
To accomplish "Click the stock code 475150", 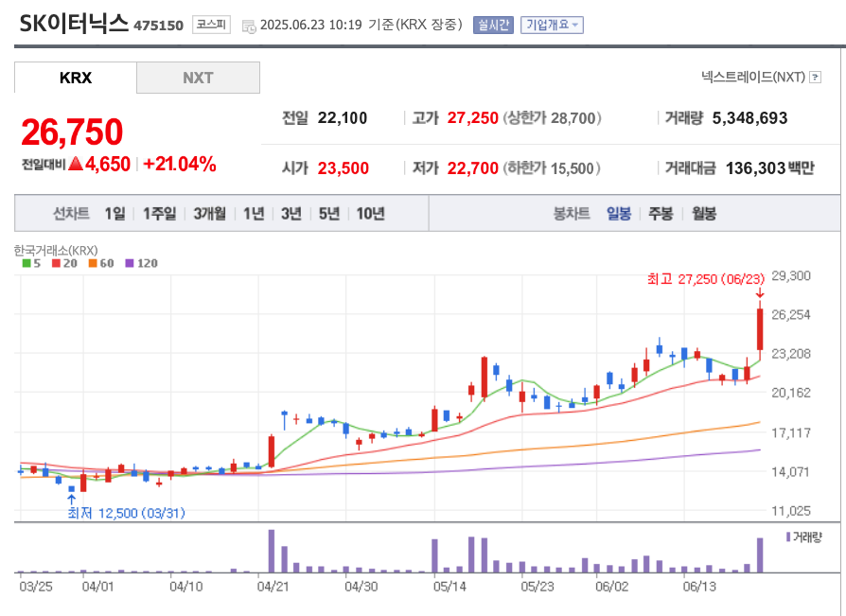I will [159, 26].
